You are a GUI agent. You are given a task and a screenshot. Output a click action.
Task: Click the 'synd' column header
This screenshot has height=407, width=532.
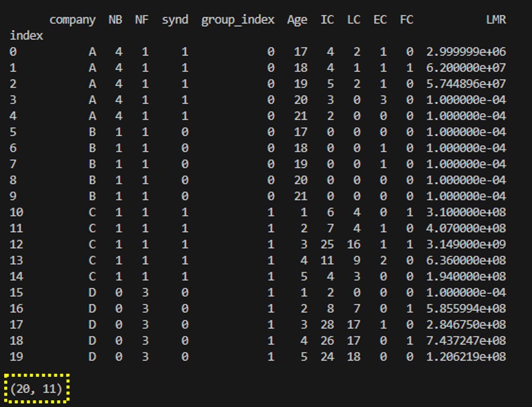pyautogui.click(x=175, y=20)
